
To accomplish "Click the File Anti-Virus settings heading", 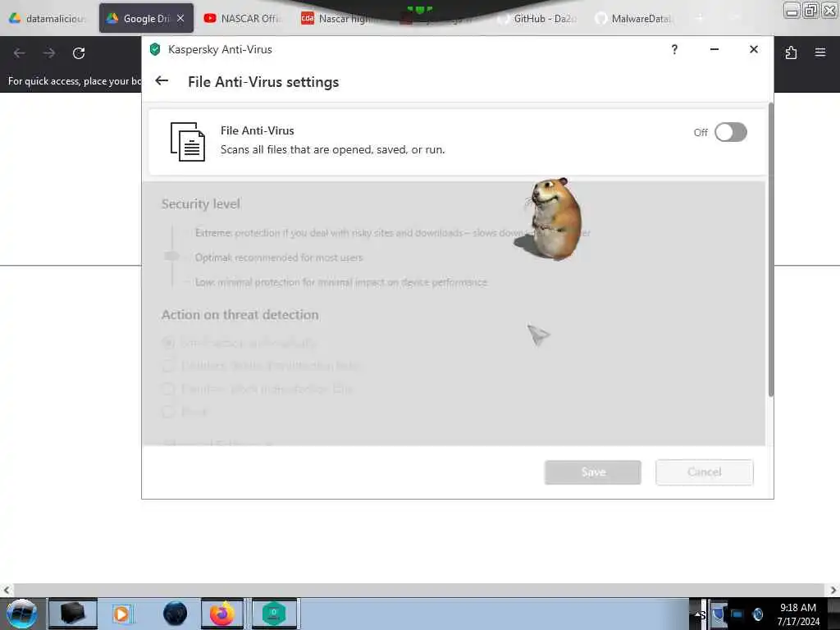I will 263,82.
